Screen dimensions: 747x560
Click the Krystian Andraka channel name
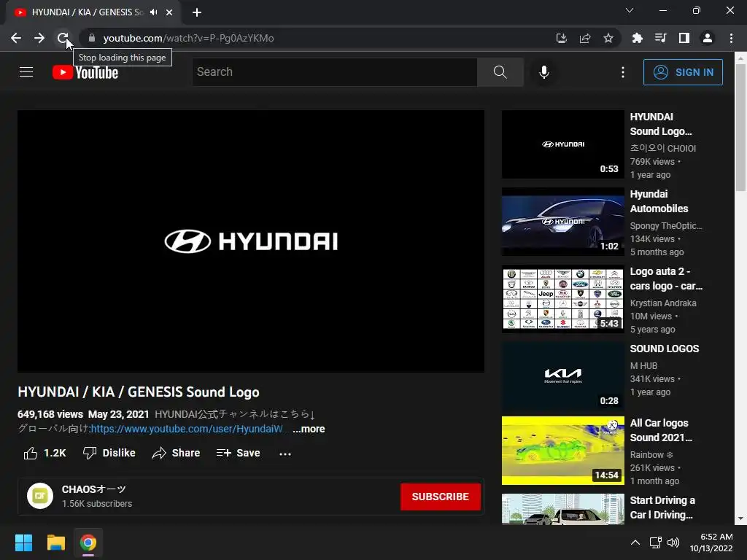tap(662, 303)
